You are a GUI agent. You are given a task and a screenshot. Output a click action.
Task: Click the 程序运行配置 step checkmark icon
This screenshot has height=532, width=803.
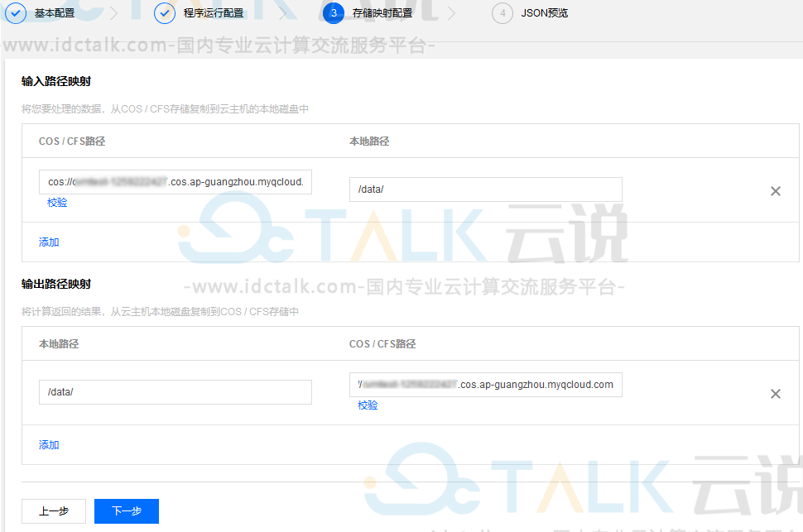click(x=165, y=12)
